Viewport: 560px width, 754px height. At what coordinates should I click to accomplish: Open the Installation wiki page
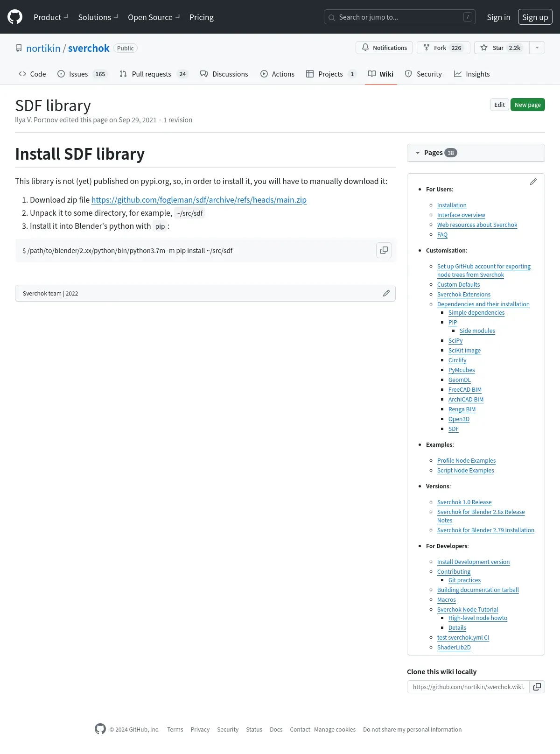click(x=452, y=205)
